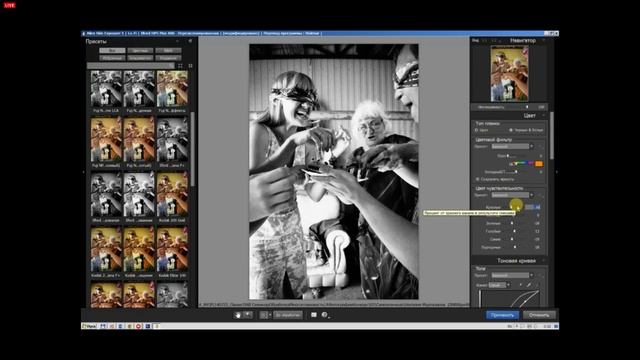Select the 'Цвет' film type radio button
The height and width of the screenshot is (360, 640).
point(477,130)
